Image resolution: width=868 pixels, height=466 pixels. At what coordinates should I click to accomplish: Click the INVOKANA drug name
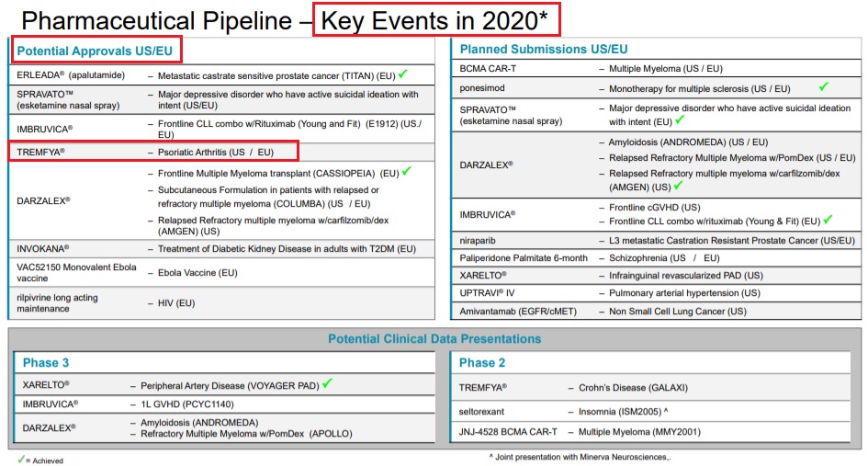tap(42, 248)
